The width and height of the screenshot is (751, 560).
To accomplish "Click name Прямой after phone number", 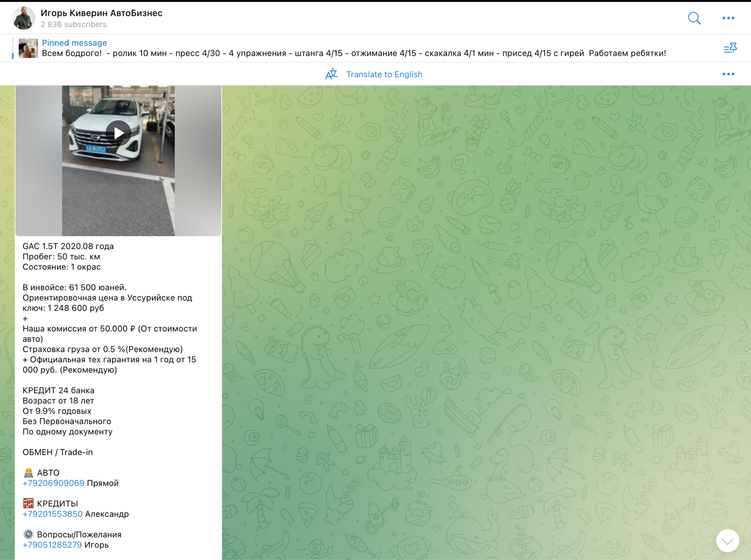I will tap(103, 483).
